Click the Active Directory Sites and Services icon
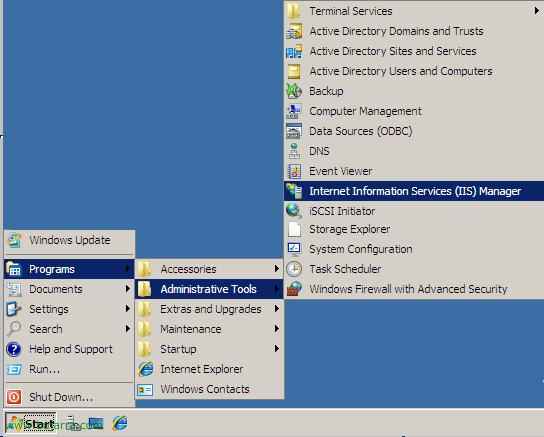 click(x=294, y=51)
